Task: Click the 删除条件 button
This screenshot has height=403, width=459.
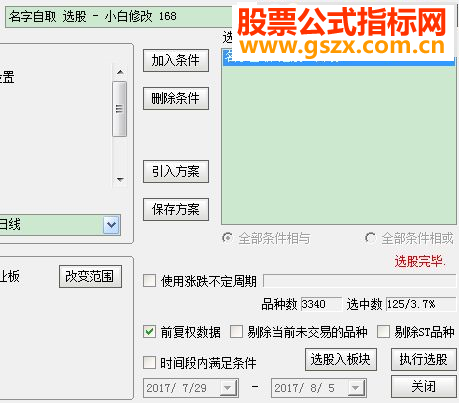Action: click(176, 98)
